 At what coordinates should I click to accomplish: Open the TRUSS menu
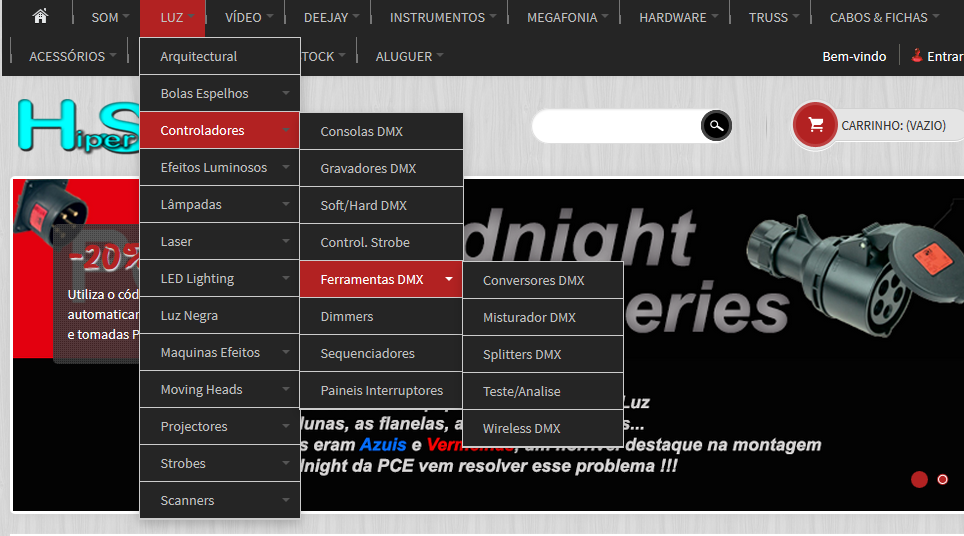tap(773, 17)
